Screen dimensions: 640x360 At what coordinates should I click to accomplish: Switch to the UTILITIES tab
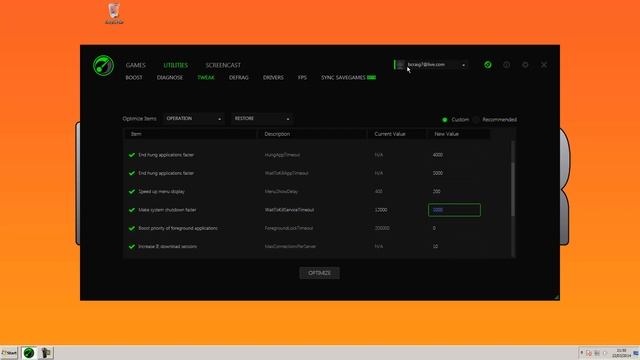[176, 65]
